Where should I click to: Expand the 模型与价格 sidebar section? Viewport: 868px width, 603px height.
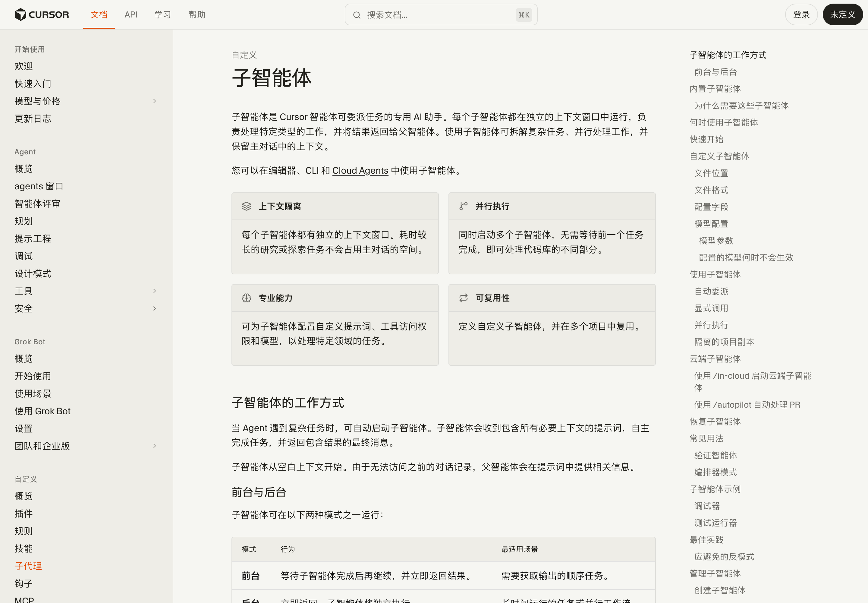pyautogui.click(x=155, y=101)
